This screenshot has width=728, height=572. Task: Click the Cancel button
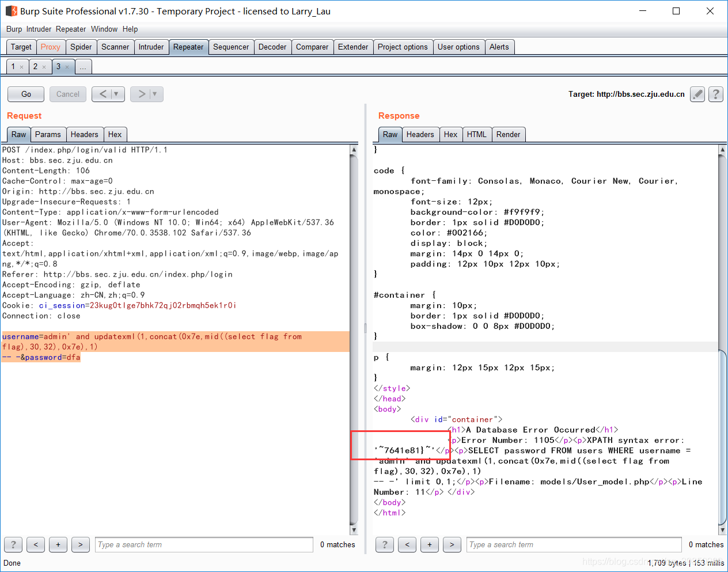68,94
